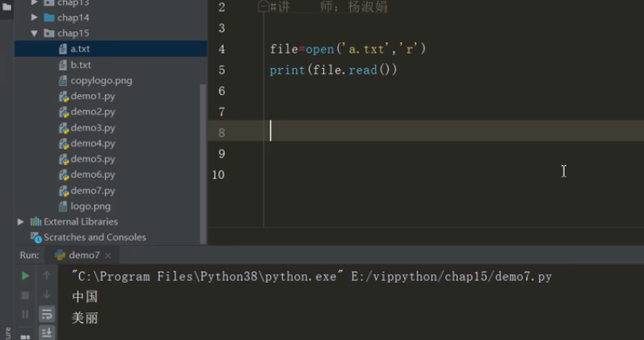Click the chap15 folder icon

(x=49, y=34)
